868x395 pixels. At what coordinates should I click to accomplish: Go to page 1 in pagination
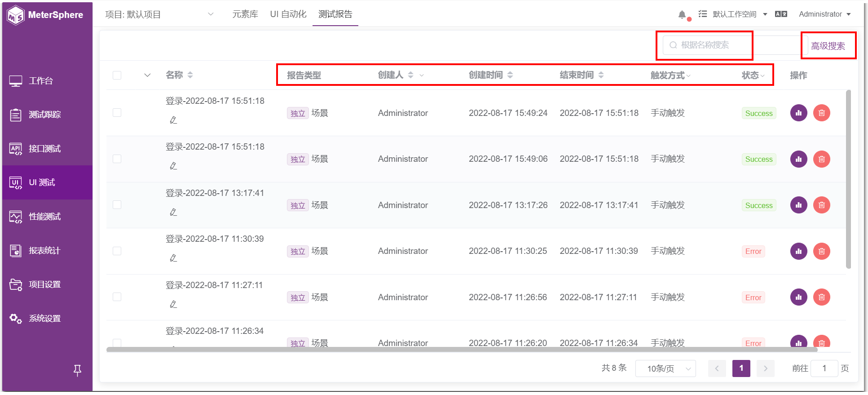pos(741,368)
